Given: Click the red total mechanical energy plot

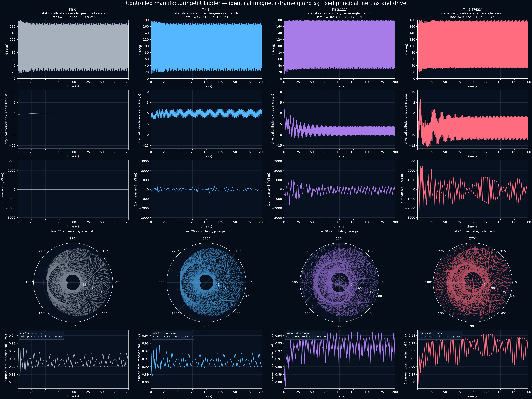Looking at the screenshot, I should (x=473, y=359).
